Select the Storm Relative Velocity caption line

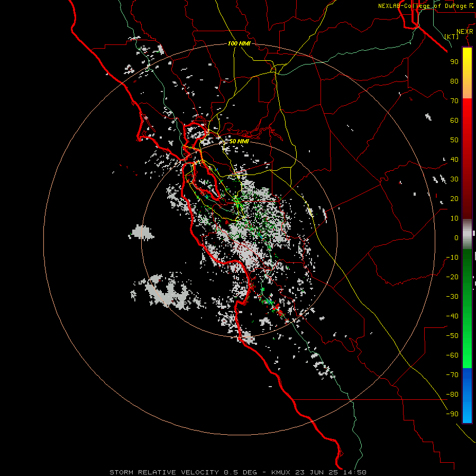238,472
